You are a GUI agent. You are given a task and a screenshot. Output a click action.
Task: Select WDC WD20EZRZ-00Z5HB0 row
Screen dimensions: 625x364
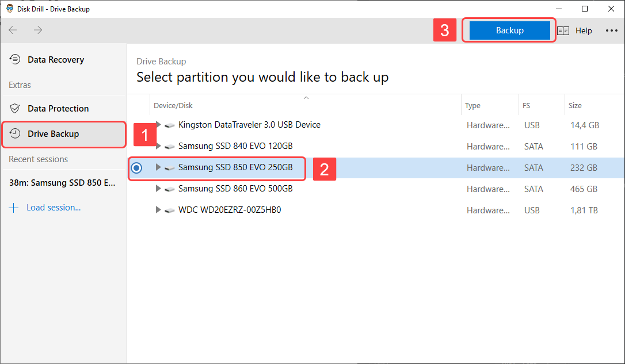[x=376, y=210]
